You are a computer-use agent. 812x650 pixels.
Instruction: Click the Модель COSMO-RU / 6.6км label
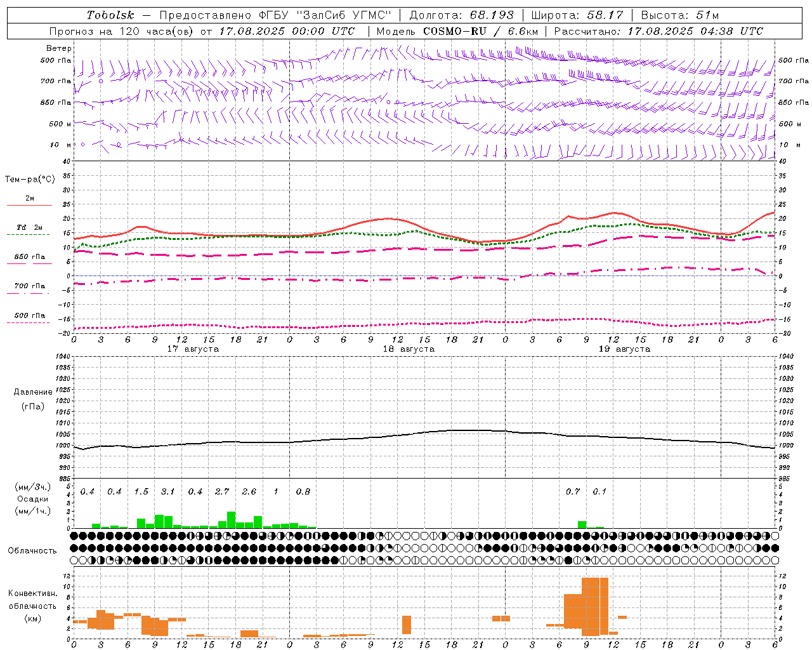(x=457, y=31)
